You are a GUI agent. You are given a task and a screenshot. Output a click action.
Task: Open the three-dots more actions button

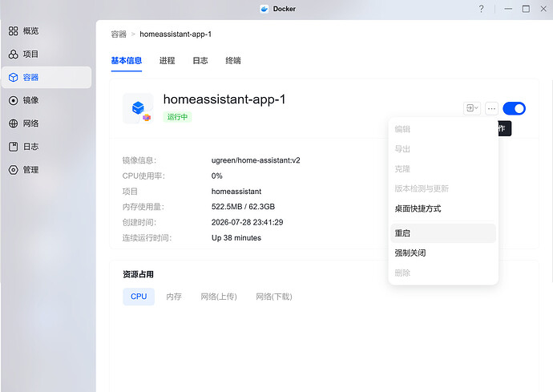491,109
